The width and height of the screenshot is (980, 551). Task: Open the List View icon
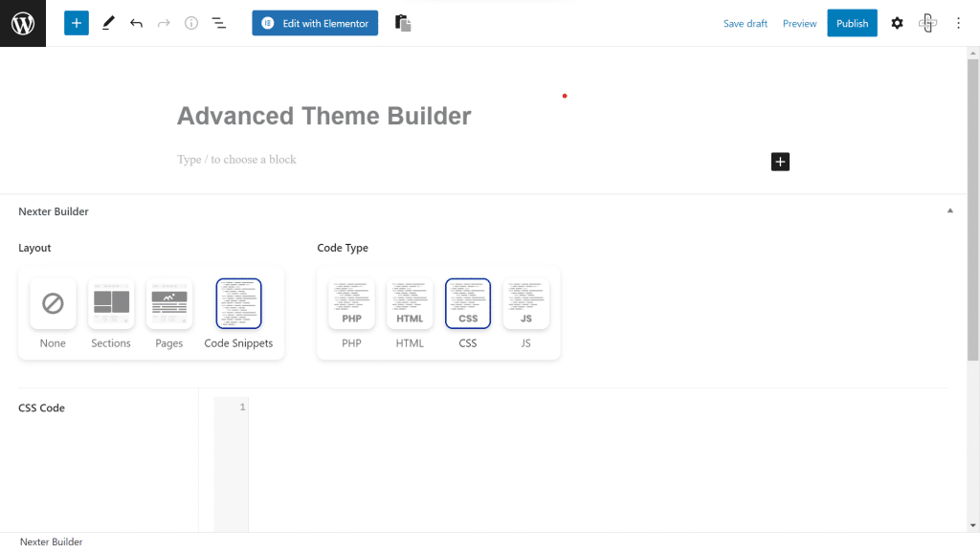219,23
